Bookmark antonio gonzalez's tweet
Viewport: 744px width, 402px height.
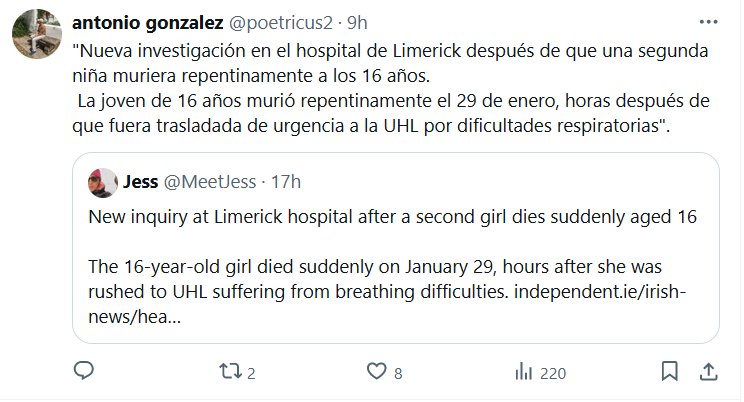[670, 373]
